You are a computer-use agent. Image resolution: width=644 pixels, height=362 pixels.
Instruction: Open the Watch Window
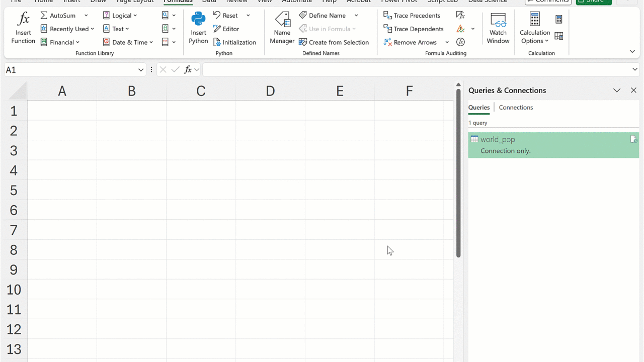pyautogui.click(x=498, y=29)
